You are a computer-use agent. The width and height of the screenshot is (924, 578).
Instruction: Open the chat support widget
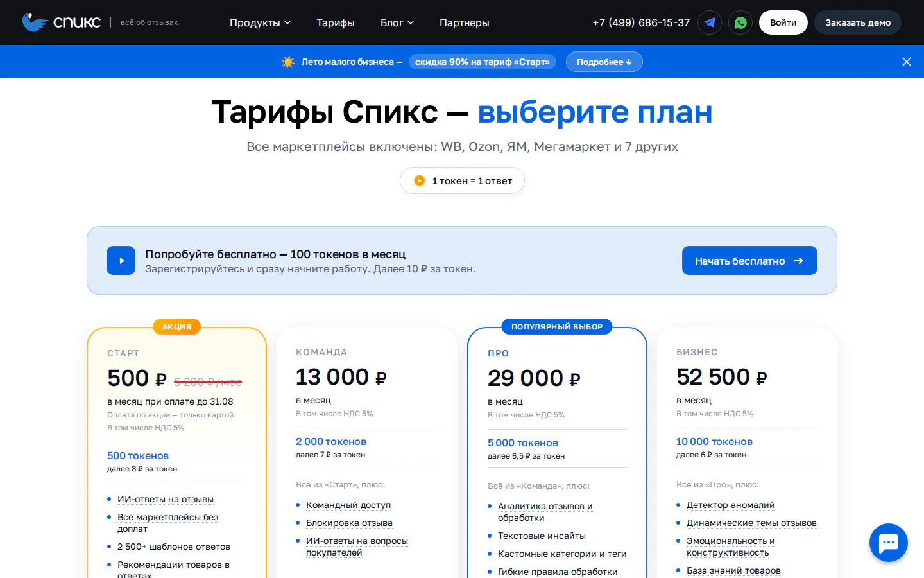coord(889,543)
